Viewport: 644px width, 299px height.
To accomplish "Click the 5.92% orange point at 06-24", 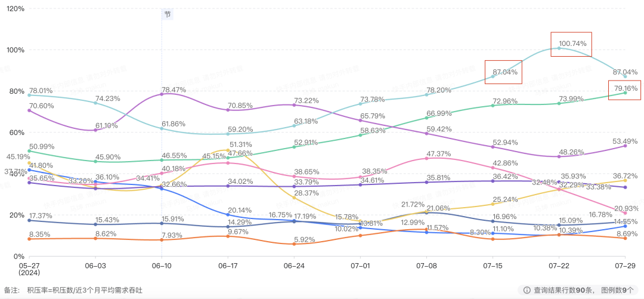I will click(294, 244).
